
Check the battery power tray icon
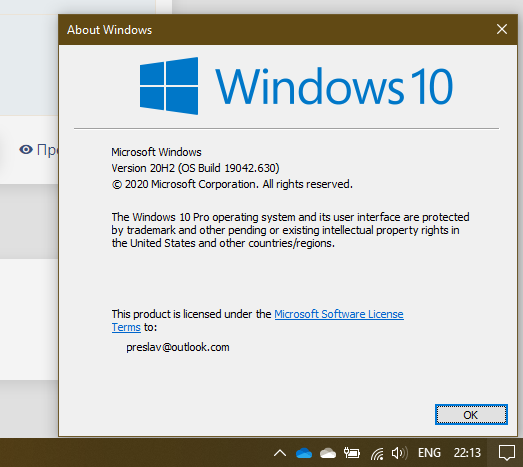pos(352,453)
